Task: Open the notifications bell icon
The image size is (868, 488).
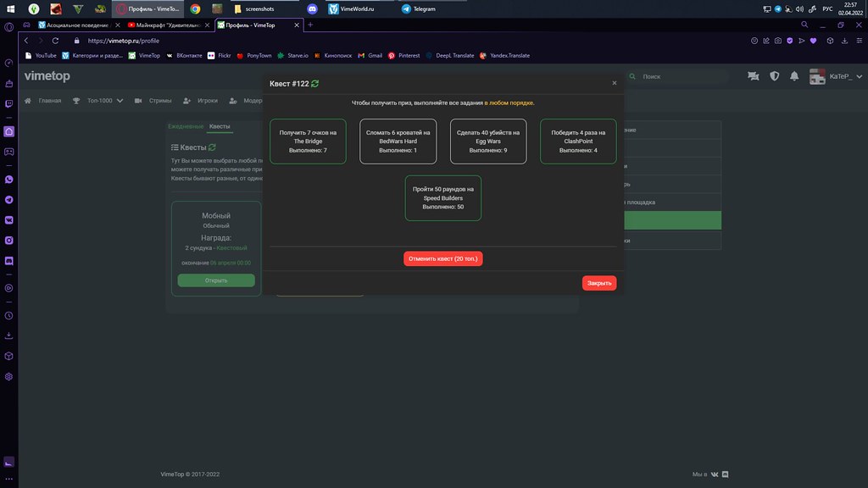Action: [x=794, y=76]
